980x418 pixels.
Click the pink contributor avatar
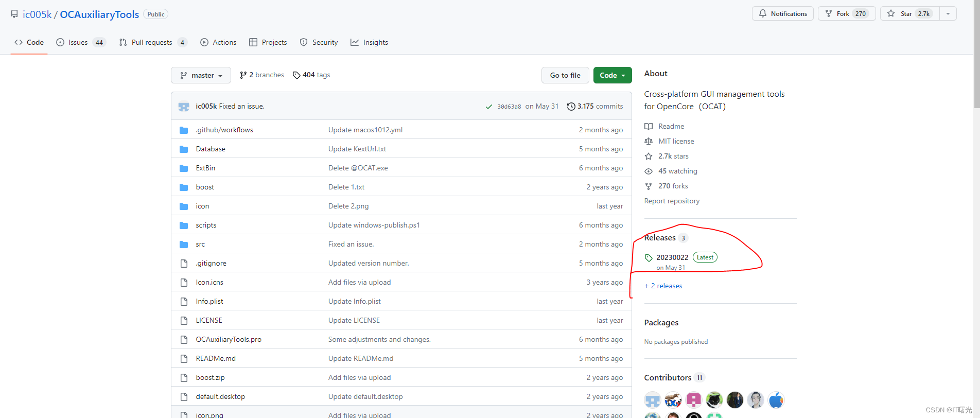(694, 399)
